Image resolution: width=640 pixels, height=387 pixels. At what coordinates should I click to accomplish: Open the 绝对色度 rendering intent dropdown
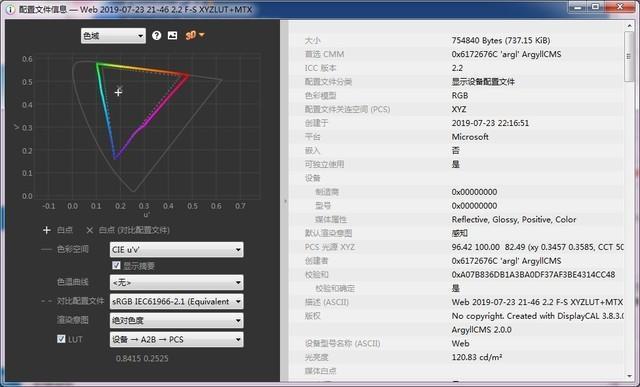[176, 320]
